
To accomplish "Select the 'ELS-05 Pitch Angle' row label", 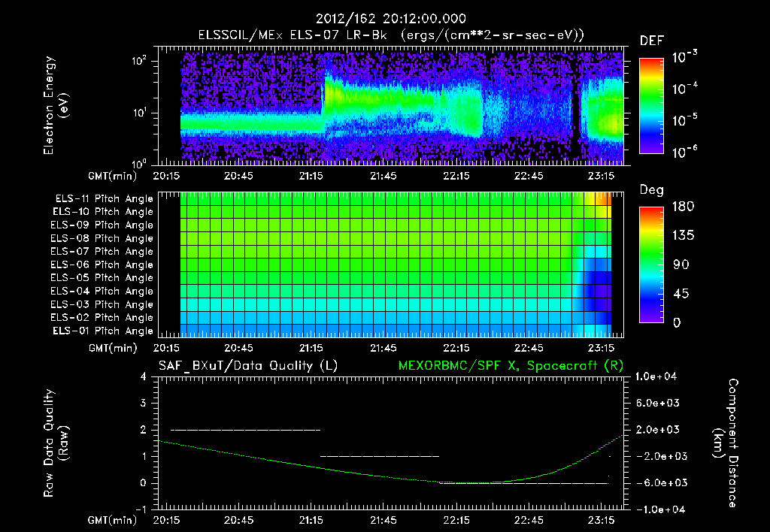I will [x=102, y=278].
